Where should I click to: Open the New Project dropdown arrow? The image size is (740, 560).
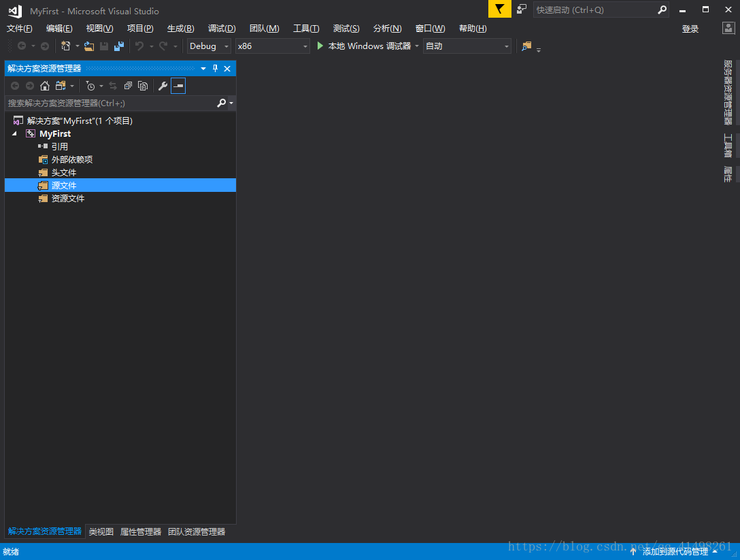[x=78, y=46]
